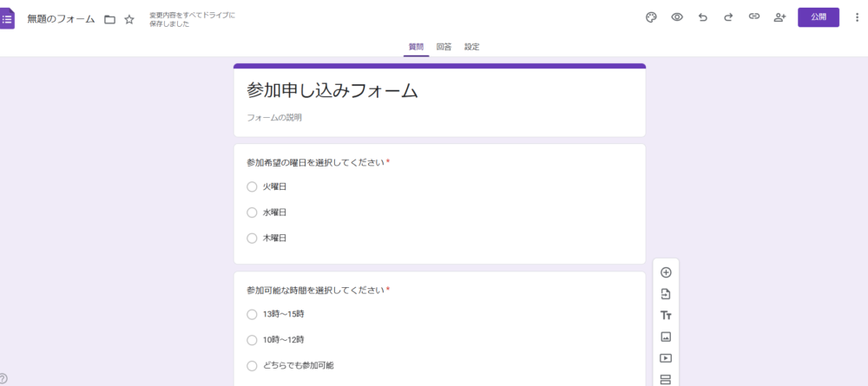868x386 pixels.
Task: Click the preview eye icon
Action: click(x=677, y=17)
